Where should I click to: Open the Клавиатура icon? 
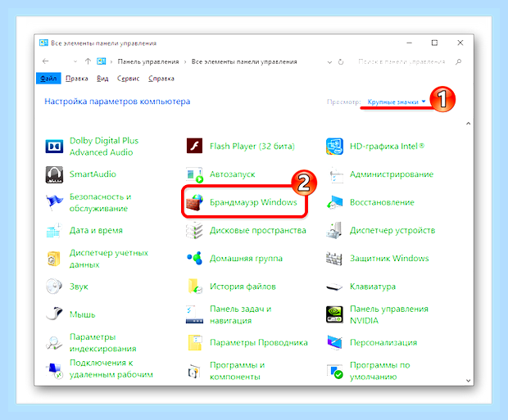pyautogui.click(x=334, y=287)
